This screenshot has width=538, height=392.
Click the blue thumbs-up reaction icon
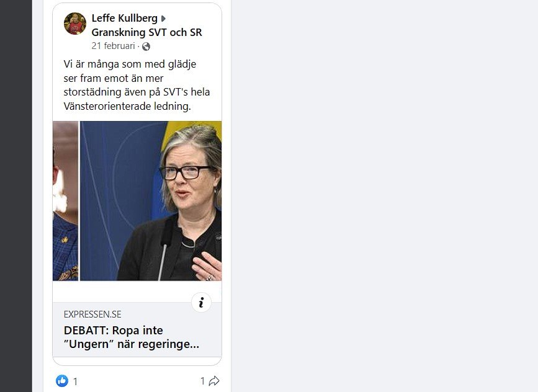62,381
